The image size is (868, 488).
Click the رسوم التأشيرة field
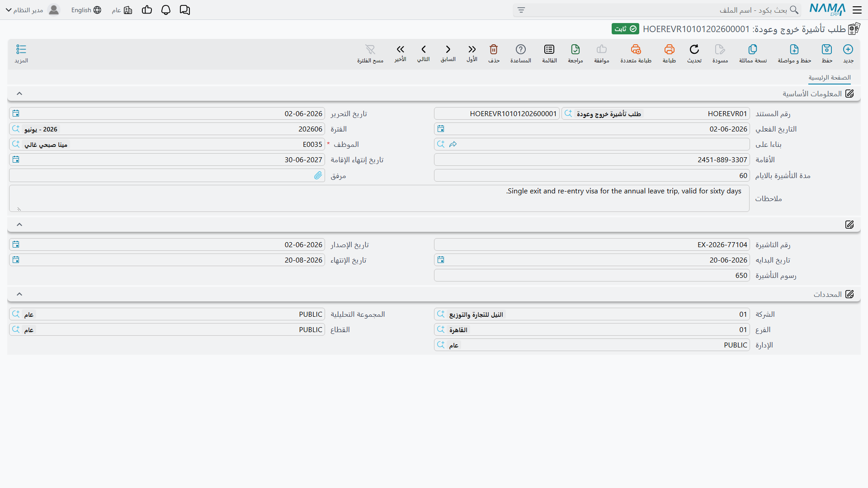coord(592,275)
